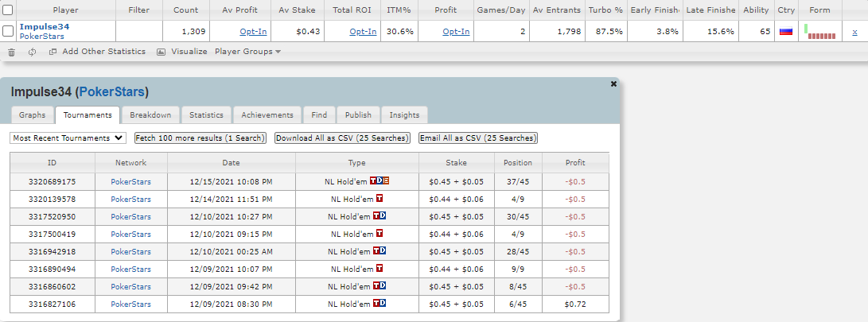Screen dimensions: 868x322
Task: Expand the Player Groups menu
Action: point(247,52)
